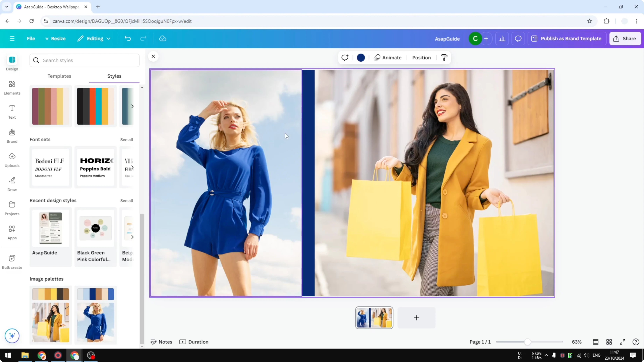The image size is (644, 362).
Task: Open the grid view icon near zoom controls
Action: tap(609, 342)
